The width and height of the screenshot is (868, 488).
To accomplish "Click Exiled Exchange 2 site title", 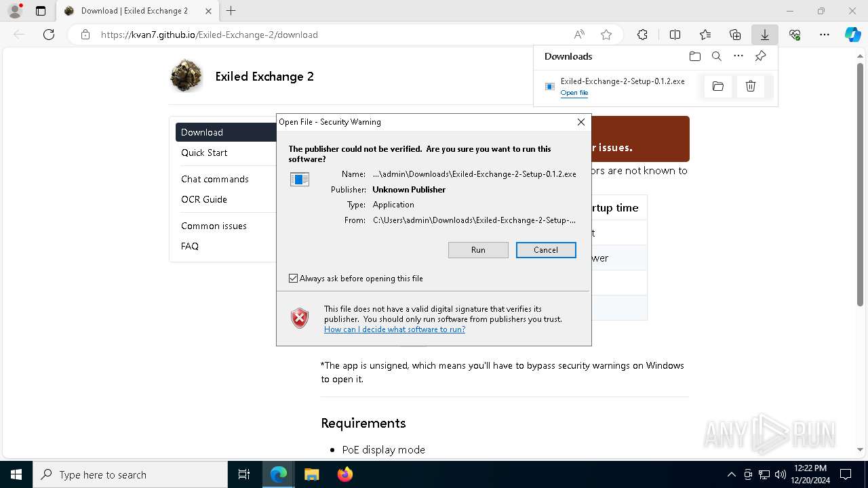I will point(264,77).
